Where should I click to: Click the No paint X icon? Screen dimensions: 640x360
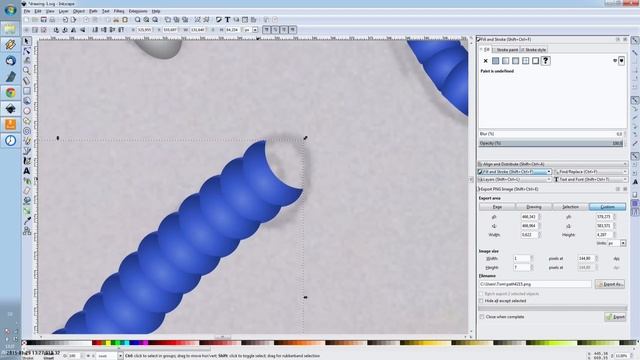click(x=485, y=61)
